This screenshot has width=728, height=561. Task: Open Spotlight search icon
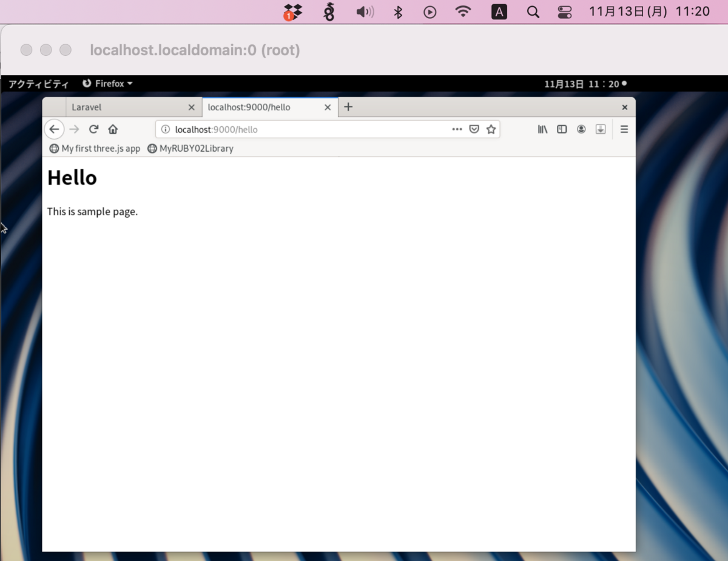point(533,12)
